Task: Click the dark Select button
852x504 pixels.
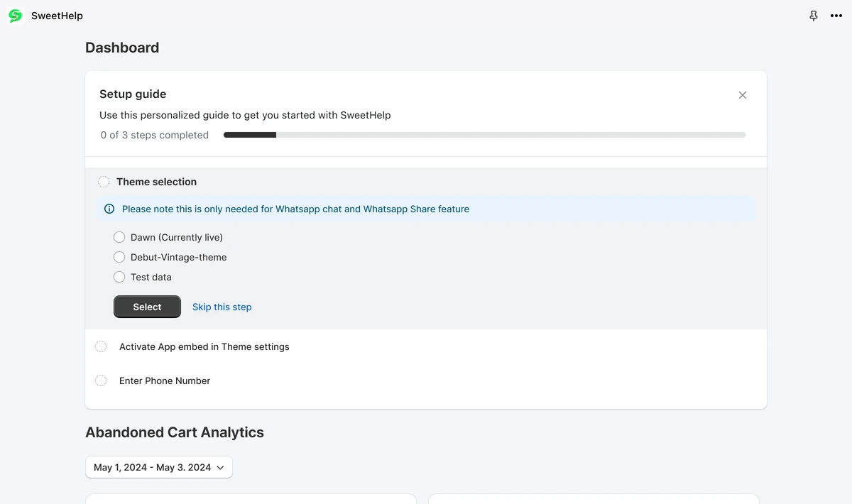Action: click(x=147, y=307)
